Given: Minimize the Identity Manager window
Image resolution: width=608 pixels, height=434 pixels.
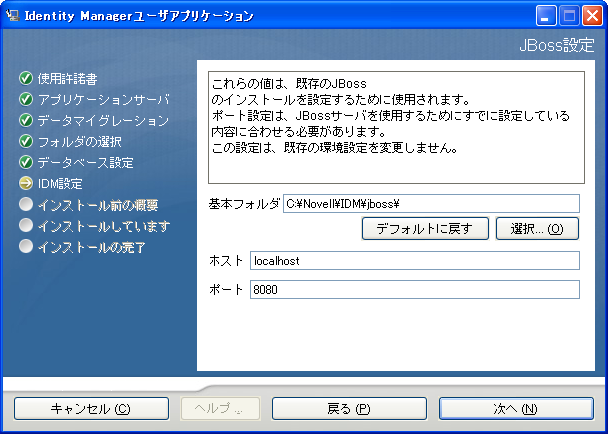Looking at the screenshot, I should (546, 16).
